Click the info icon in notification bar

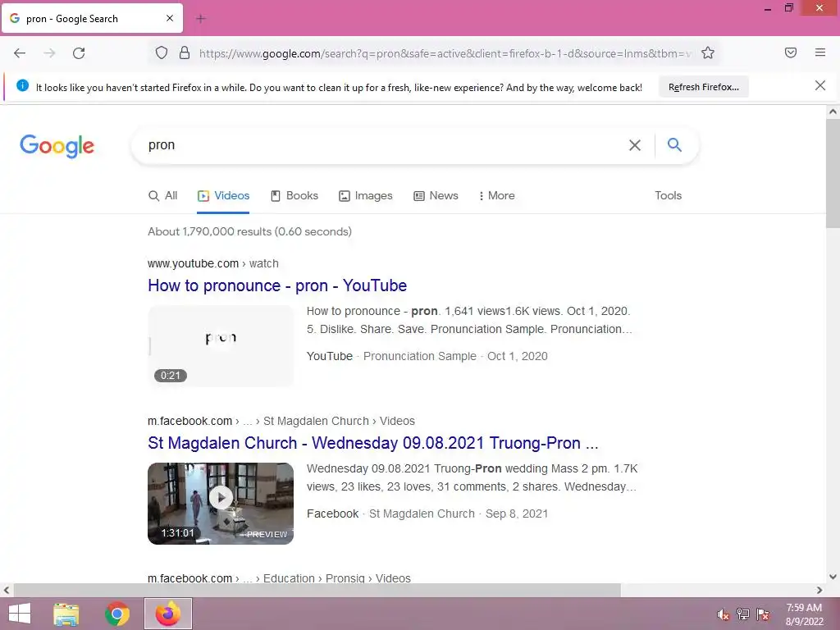tap(22, 85)
